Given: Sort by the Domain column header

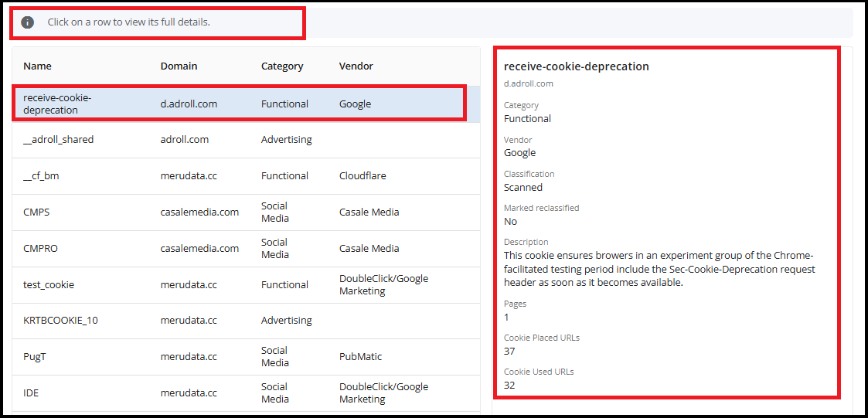Looking at the screenshot, I should [179, 66].
